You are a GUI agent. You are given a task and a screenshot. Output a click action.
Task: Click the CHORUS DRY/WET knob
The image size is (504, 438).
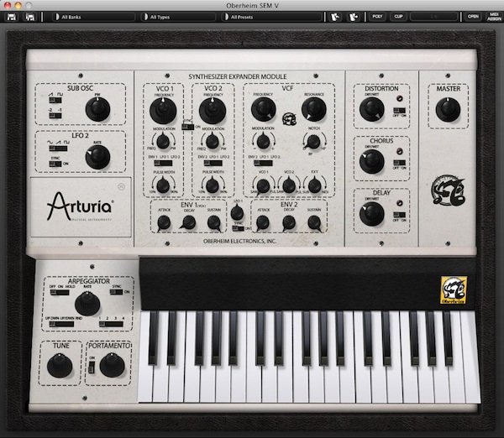[x=372, y=161]
